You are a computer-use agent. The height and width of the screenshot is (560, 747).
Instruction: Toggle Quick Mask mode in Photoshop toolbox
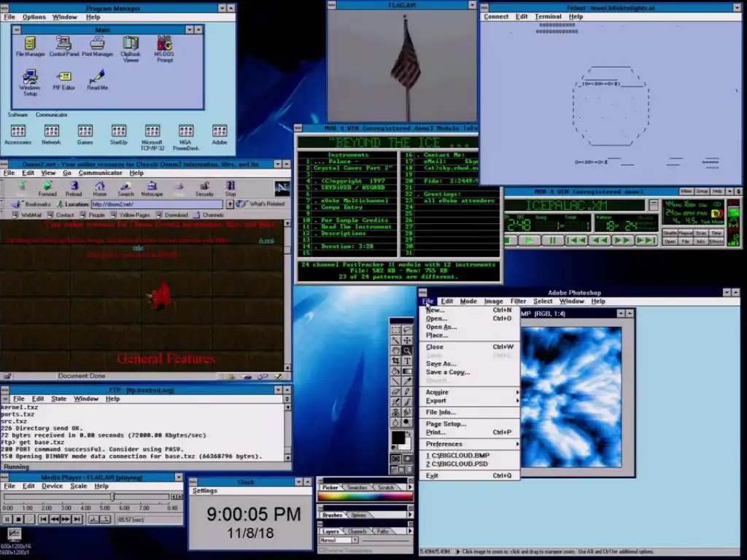pyautogui.click(x=407, y=458)
